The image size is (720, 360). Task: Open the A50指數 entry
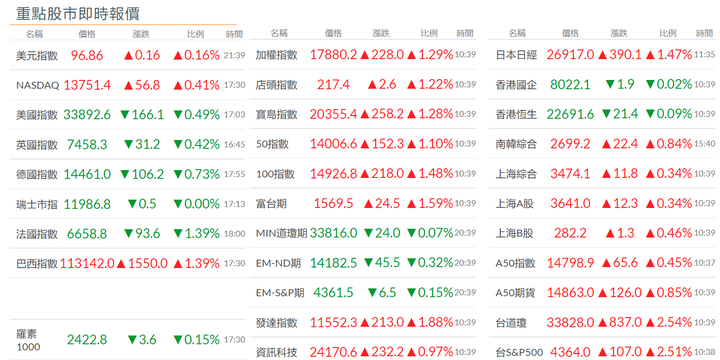(x=515, y=263)
